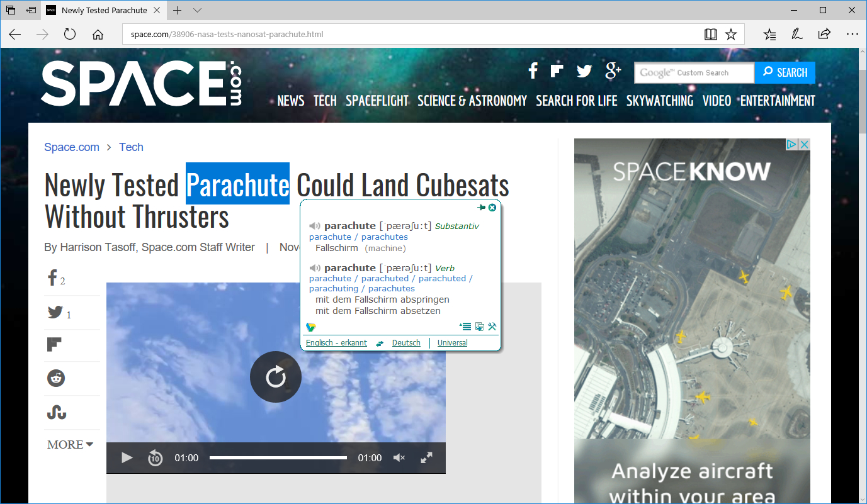867x504 pixels.
Task: Play pronunciation for parachute verb
Action: coord(314,268)
